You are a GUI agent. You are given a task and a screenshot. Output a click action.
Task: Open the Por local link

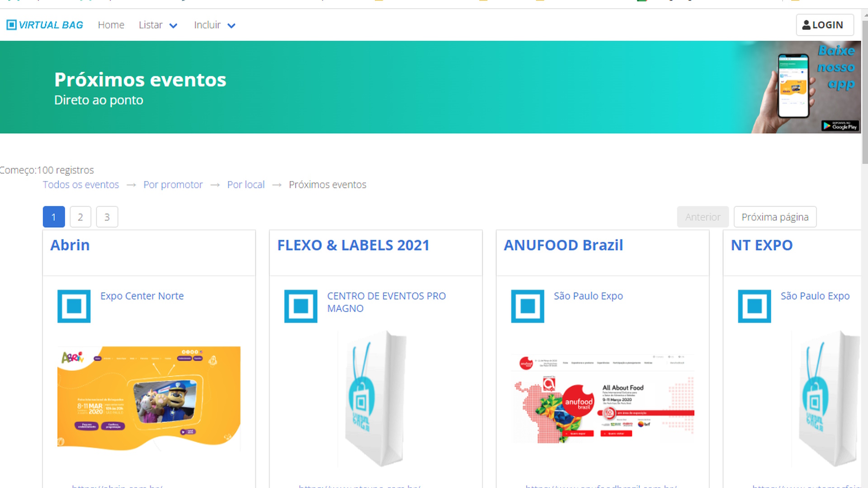245,185
